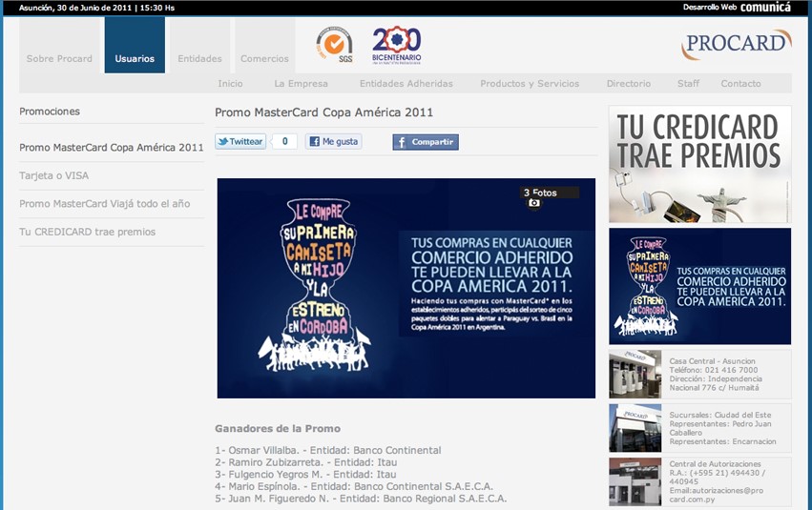Open the Directorio menu item
812x510 pixels.
point(629,83)
